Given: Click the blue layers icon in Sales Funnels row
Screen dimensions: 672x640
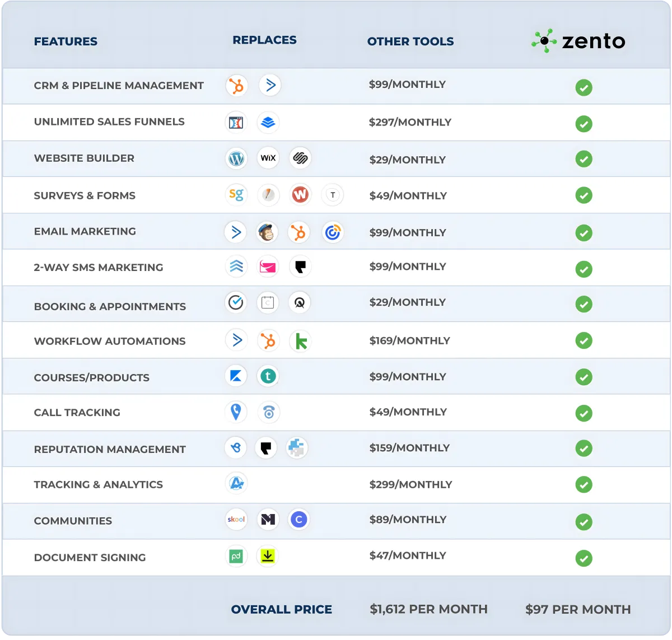Looking at the screenshot, I should (268, 123).
